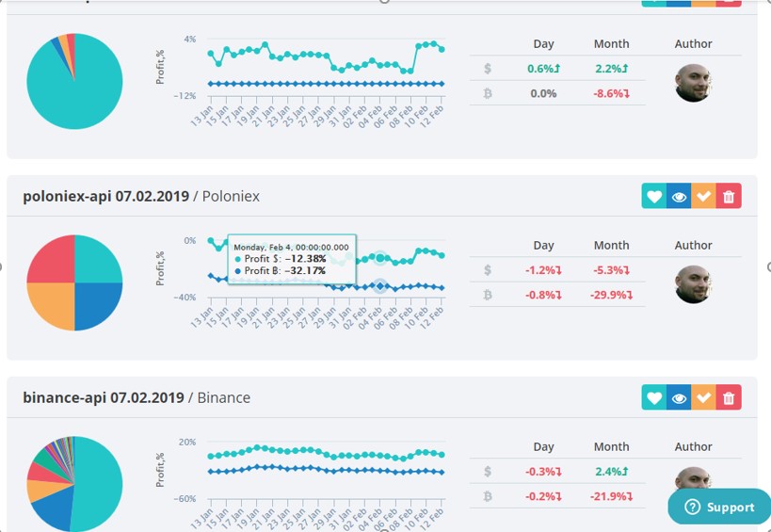Click heart icon on poloniex-api card
This screenshot has width=771, height=532.
click(653, 196)
